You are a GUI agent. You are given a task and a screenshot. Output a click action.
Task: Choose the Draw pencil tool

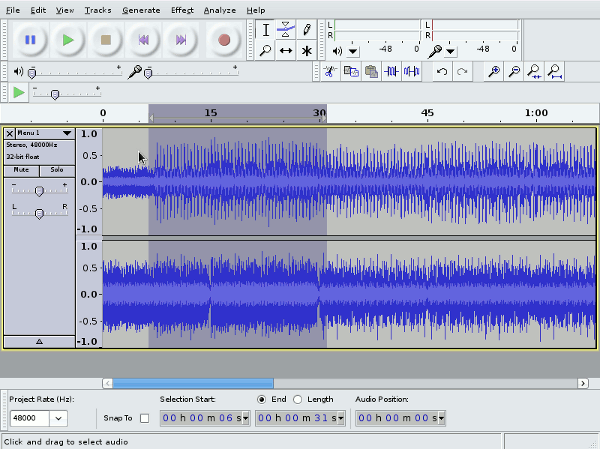306,30
